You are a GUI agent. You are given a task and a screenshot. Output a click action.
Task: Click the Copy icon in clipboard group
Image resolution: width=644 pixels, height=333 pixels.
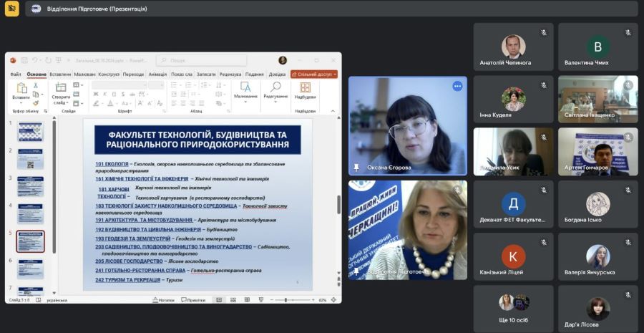coord(36,94)
